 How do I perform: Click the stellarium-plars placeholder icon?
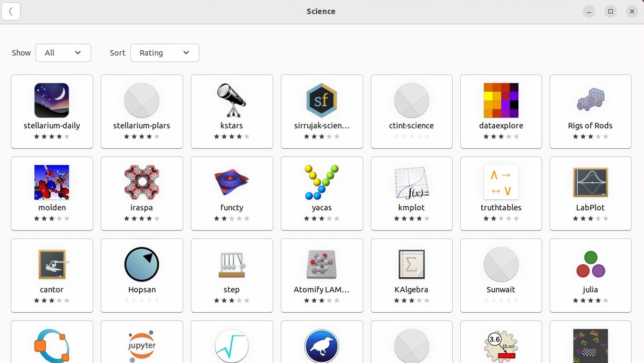click(x=142, y=100)
